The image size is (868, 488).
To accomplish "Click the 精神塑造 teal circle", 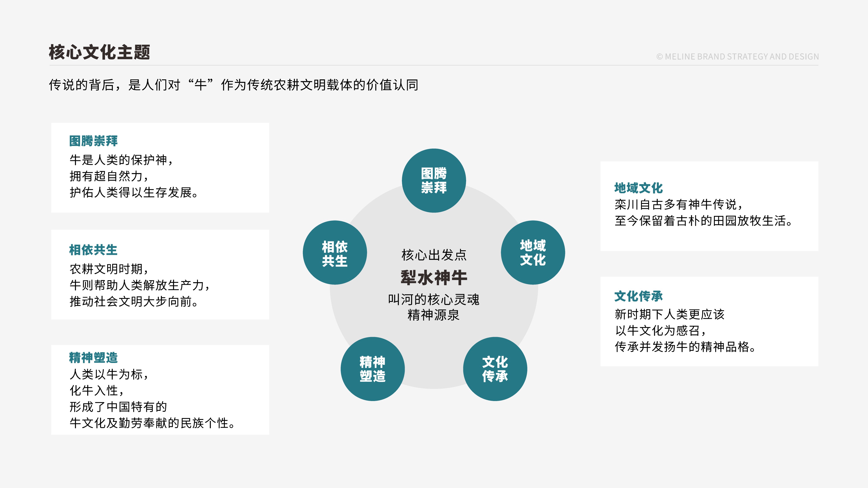I will pos(372,369).
